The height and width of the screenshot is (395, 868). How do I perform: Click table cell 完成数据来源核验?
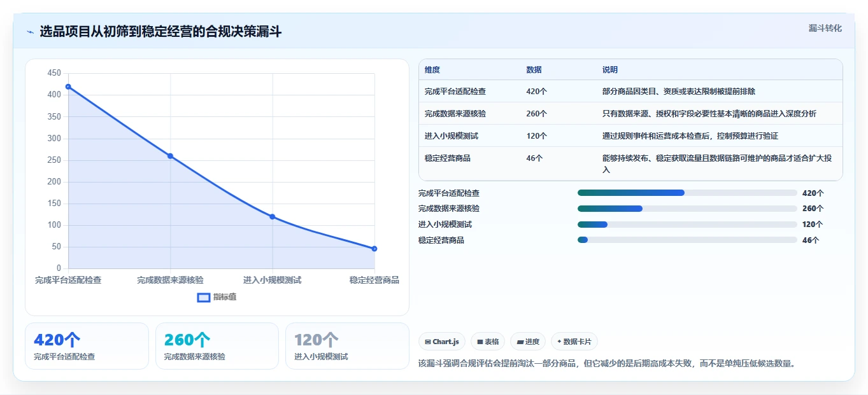click(x=455, y=114)
